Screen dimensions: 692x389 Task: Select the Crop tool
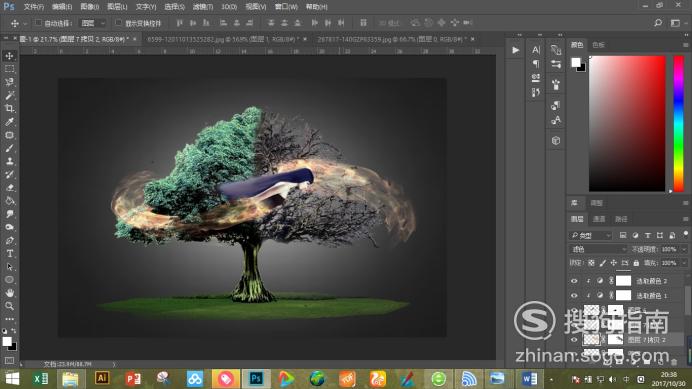click(x=9, y=109)
